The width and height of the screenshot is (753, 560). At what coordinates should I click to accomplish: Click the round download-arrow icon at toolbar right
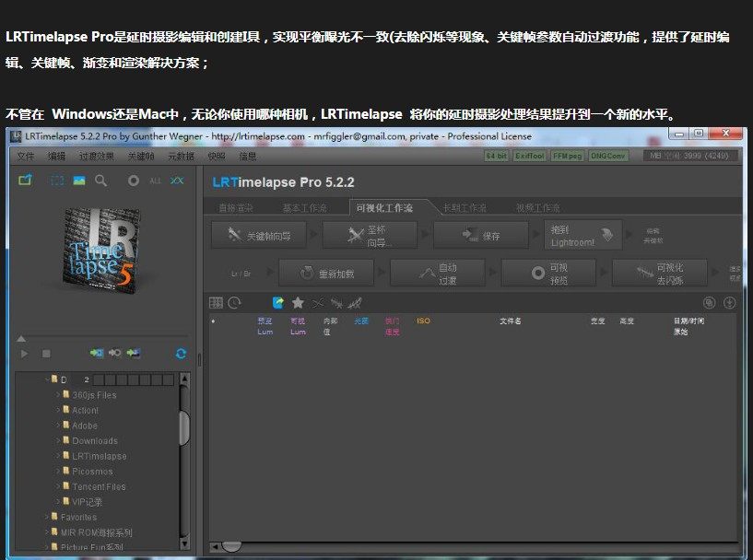pos(729,302)
